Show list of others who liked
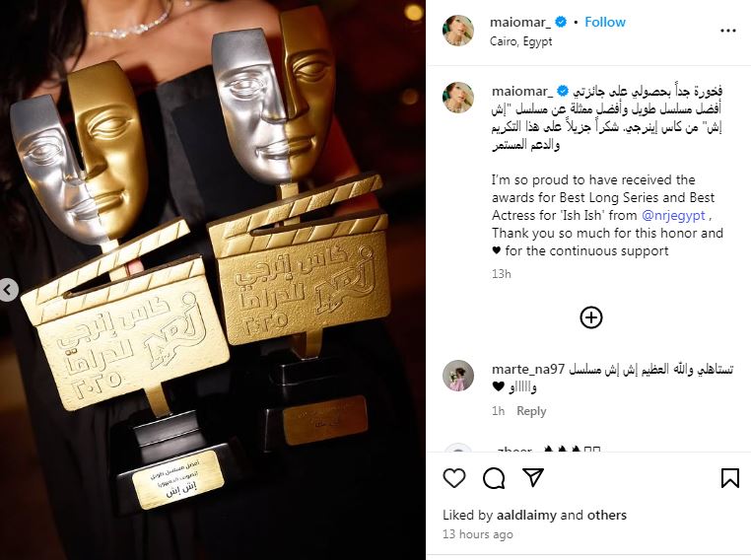Image resolution: width=751 pixels, height=560 pixels. click(x=607, y=515)
